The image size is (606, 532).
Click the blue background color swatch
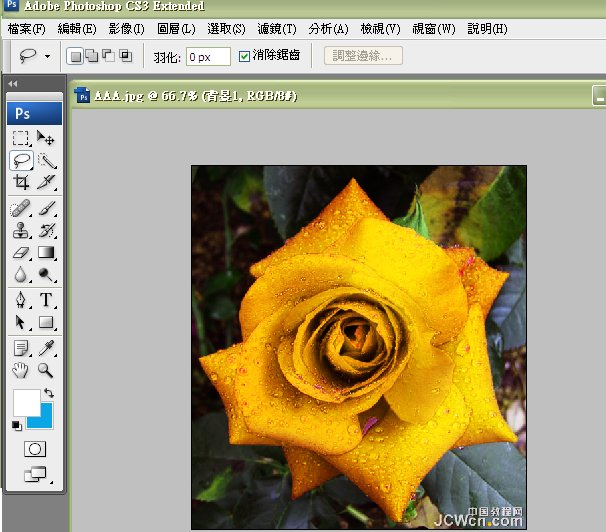44,417
